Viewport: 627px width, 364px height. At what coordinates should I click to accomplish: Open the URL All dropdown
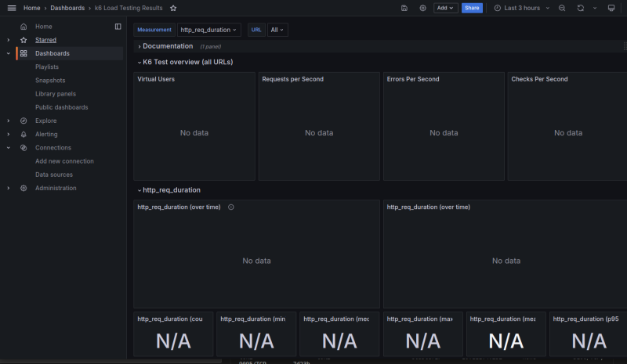point(277,30)
